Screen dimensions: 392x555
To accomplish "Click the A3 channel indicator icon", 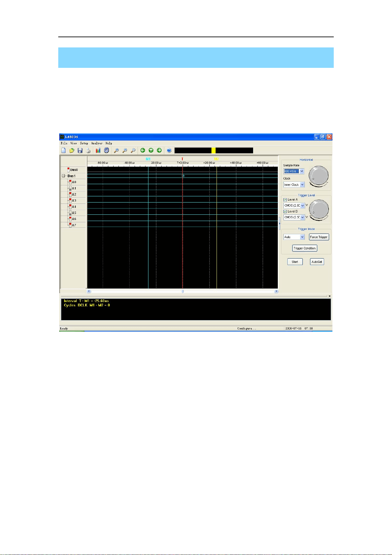I will (x=70, y=201).
